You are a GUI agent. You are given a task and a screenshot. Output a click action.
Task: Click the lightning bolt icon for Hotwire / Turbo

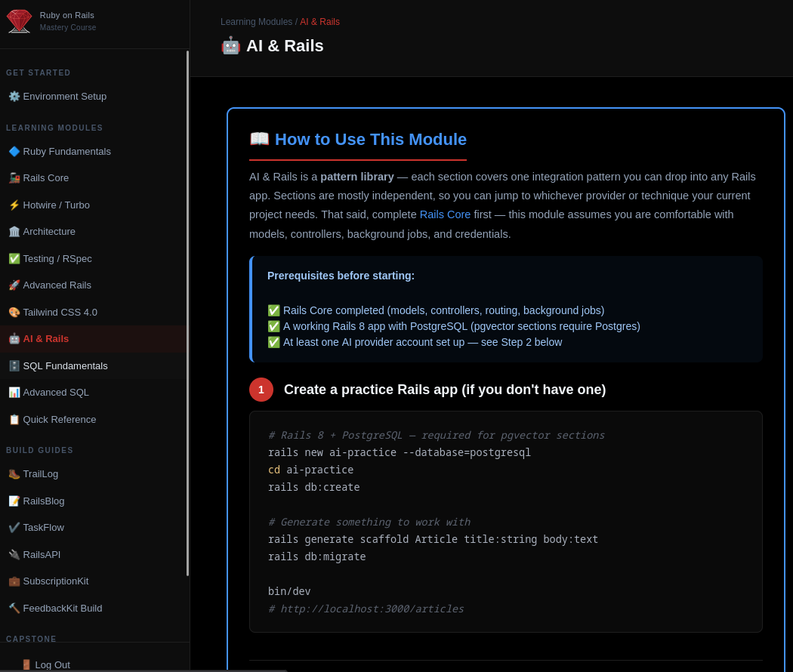14,205
